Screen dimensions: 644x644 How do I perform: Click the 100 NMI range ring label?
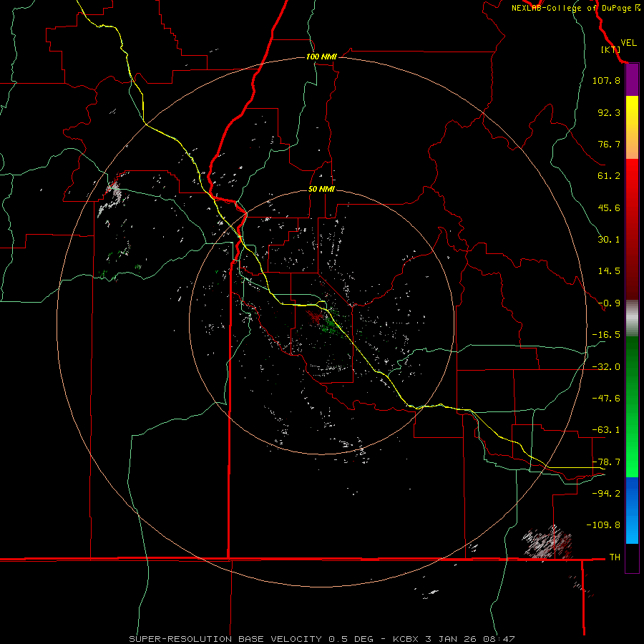click(x=321, y=57)
